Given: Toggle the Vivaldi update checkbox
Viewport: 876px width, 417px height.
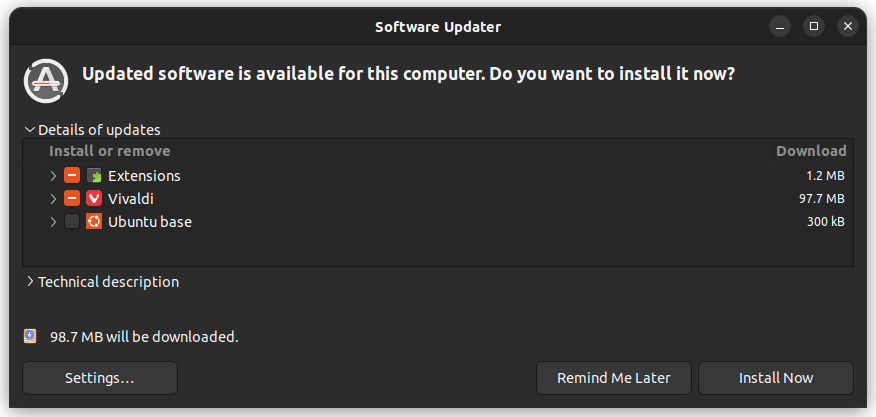Looking at the screenshot, I should click(x=72, y=198).
